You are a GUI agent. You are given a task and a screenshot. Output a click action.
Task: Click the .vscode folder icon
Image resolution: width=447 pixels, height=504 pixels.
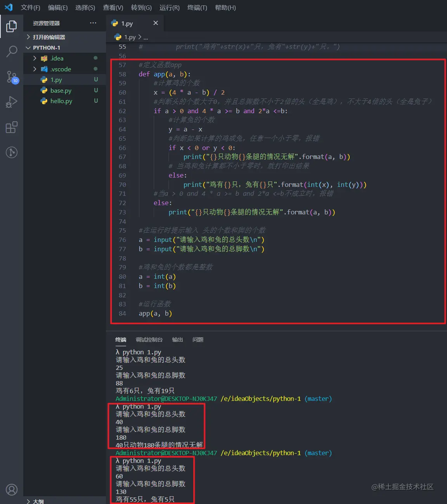point(44,69)
